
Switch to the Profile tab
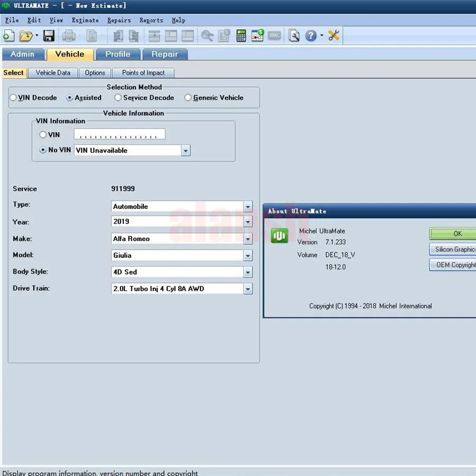118,54
